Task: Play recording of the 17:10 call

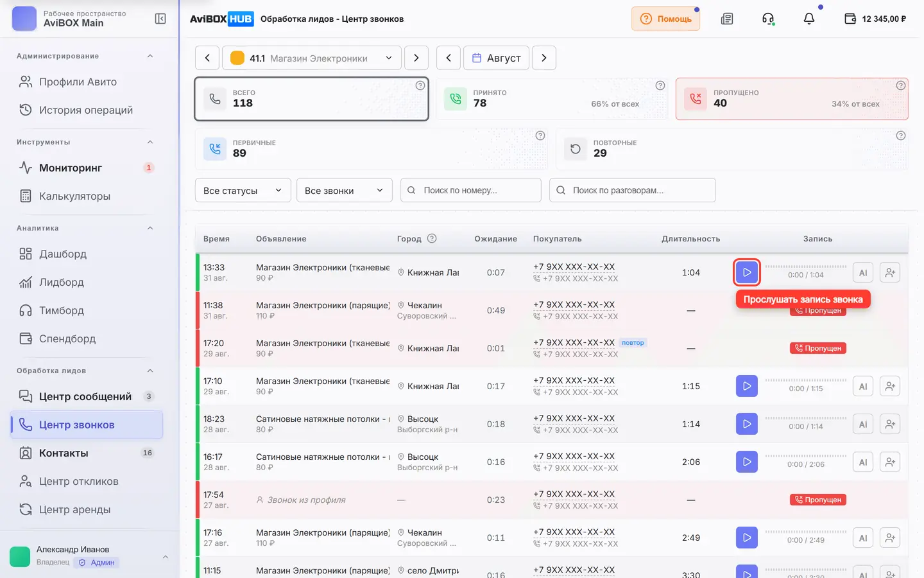Action: tap(747, 386)
